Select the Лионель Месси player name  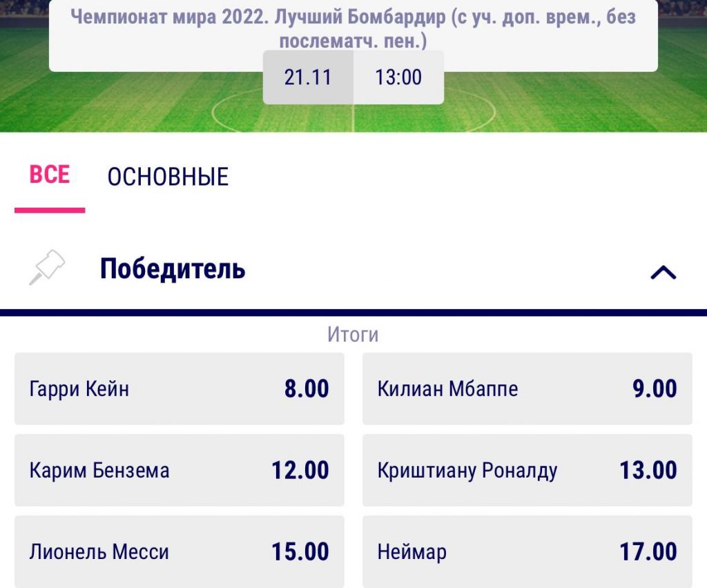pyautogui.click(x=99, y=552)
